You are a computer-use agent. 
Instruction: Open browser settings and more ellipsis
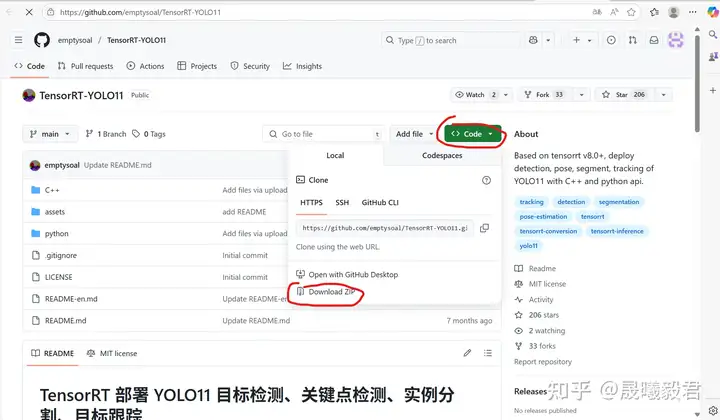(x=692, y=12)
